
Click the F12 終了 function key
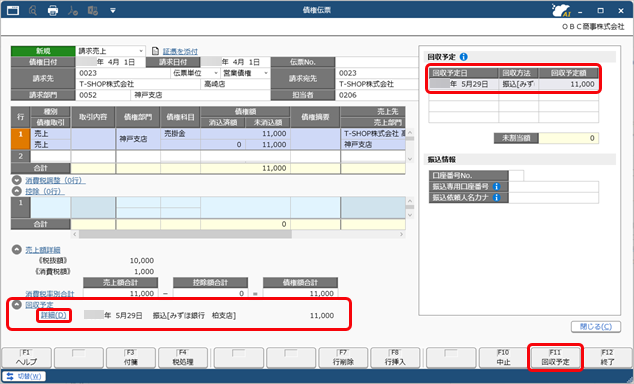[x=607, y=358]
